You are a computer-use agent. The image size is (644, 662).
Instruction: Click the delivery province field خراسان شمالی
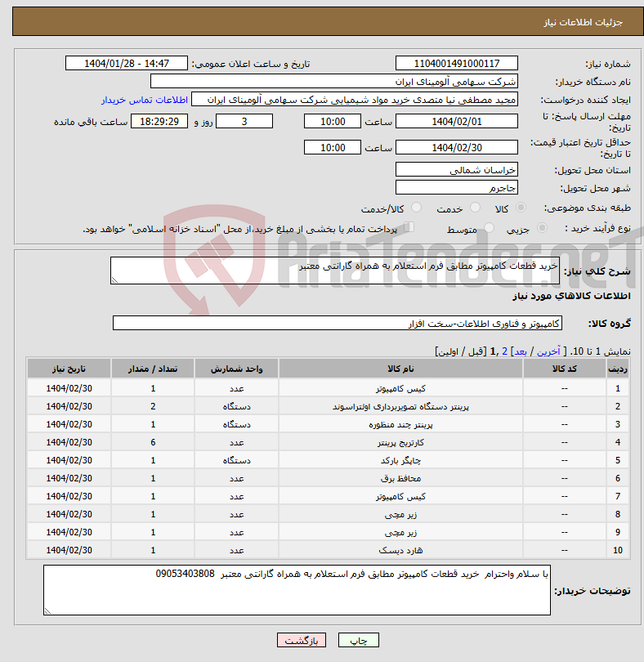[457, 170]
